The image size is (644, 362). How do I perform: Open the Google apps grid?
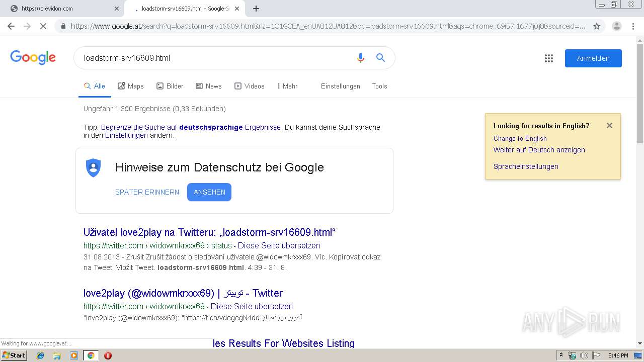click(x=549, y=58)
